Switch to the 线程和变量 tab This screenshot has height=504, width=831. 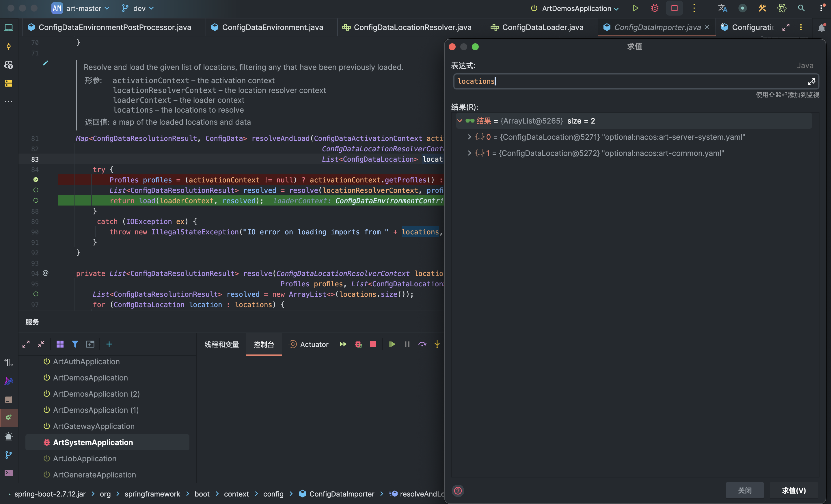coord(221,344)
